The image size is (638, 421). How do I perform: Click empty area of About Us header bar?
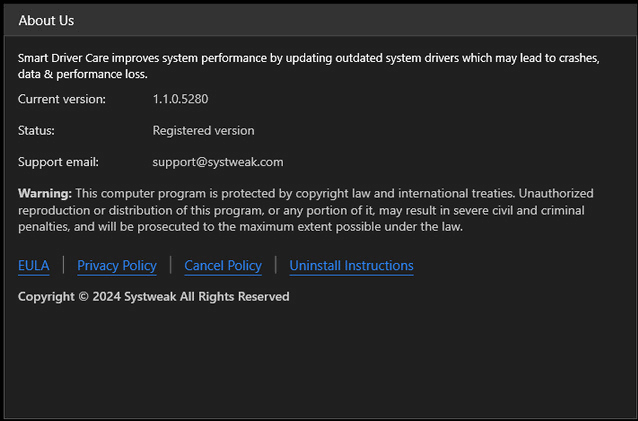350,20
